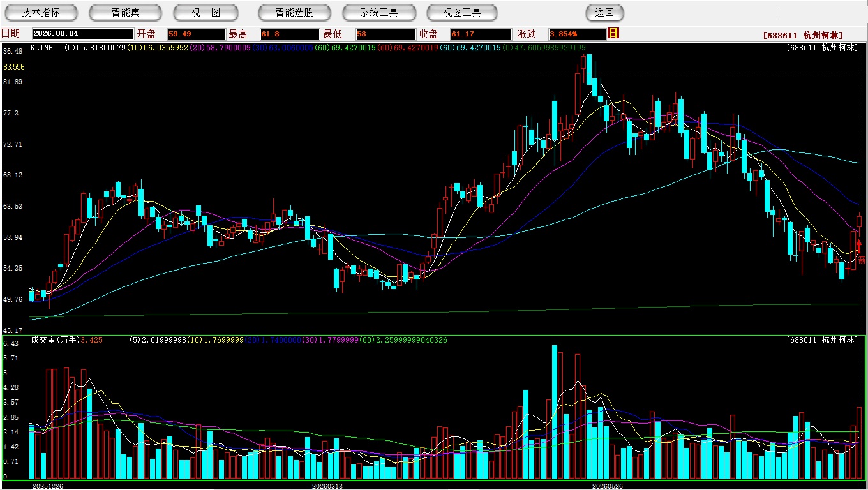Click the 20251226 date marker
Image resolution: width=868 pixels, height=490 pixels.
[x=48, y=486]
